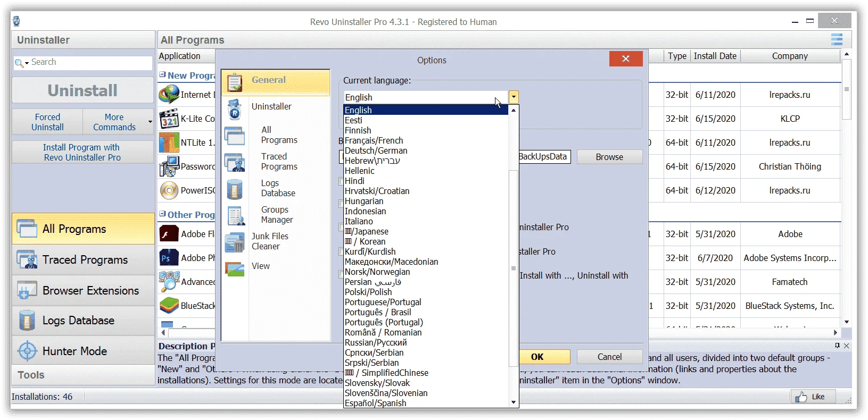
Task: Close the Options dialog with red X
Action: pos(626,58)
